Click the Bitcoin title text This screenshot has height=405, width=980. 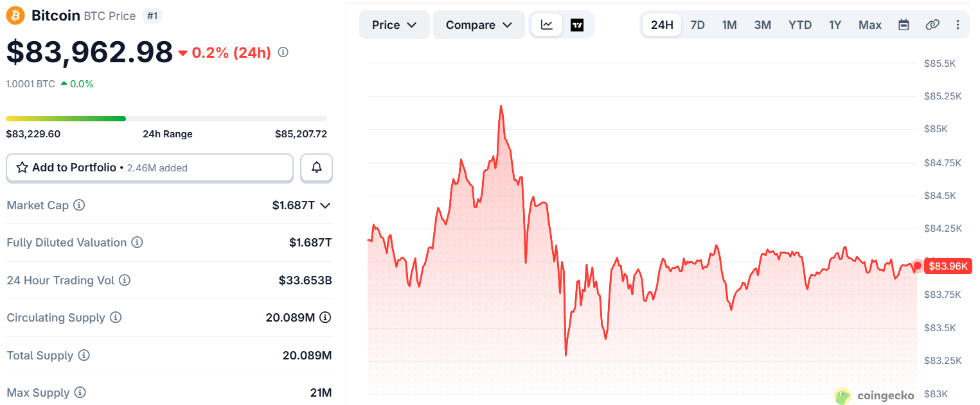[56, 15]
